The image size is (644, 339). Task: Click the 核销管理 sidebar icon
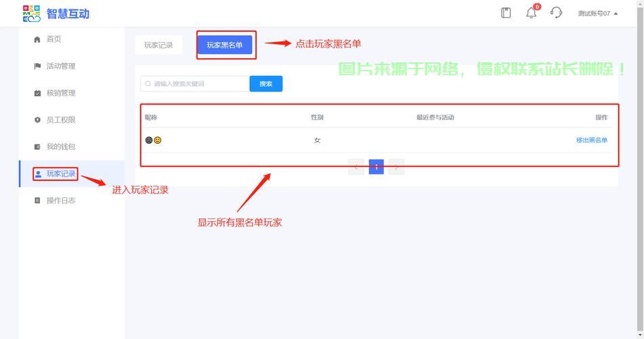point(37,93)
